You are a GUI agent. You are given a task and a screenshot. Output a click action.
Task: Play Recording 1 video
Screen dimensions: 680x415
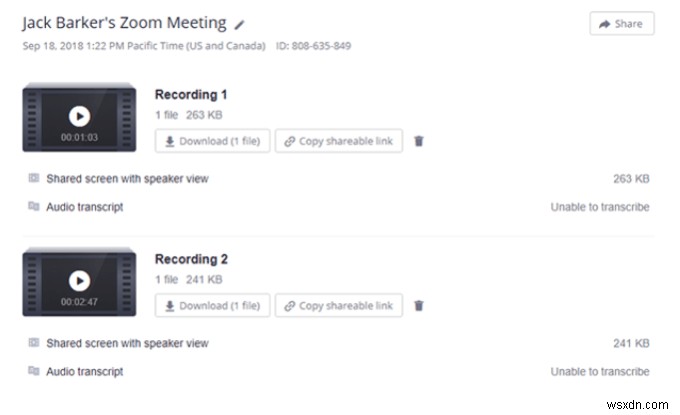click(79, 116)
